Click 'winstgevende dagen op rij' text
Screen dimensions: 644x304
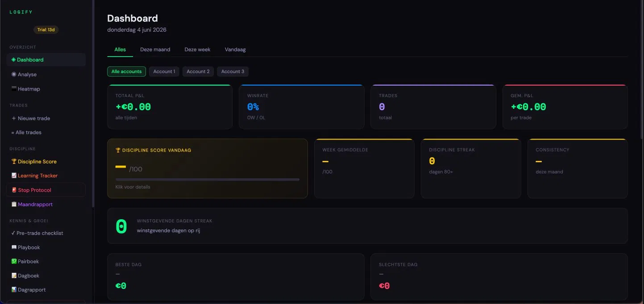pyautogui.click(x=168, y=230)
